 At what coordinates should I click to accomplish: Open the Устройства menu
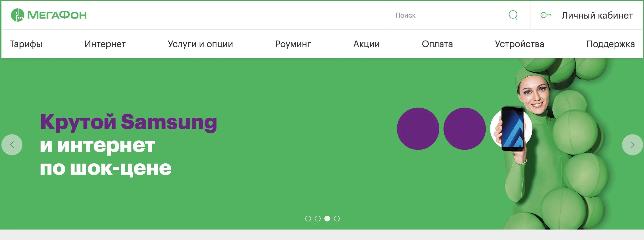[x=519, y=44]
